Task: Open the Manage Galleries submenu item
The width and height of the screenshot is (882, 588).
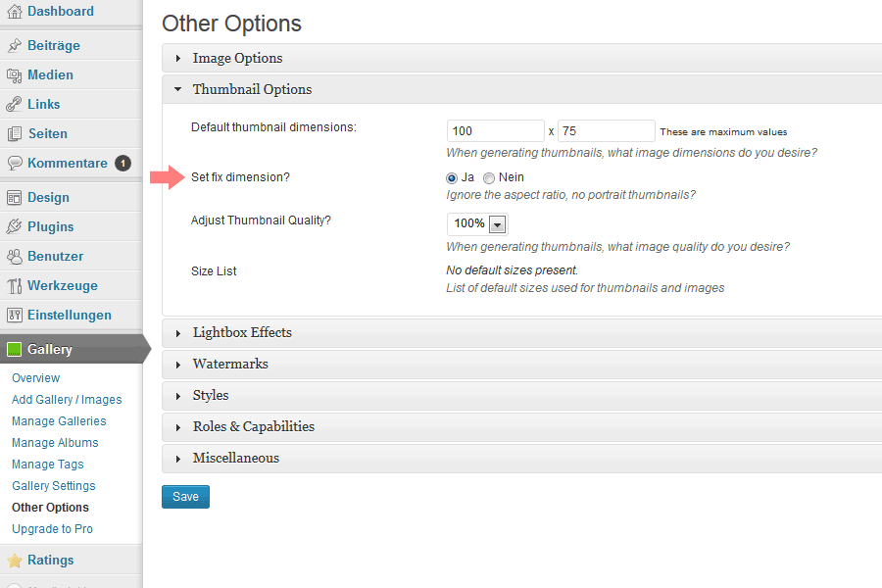Action: point(59,421)
